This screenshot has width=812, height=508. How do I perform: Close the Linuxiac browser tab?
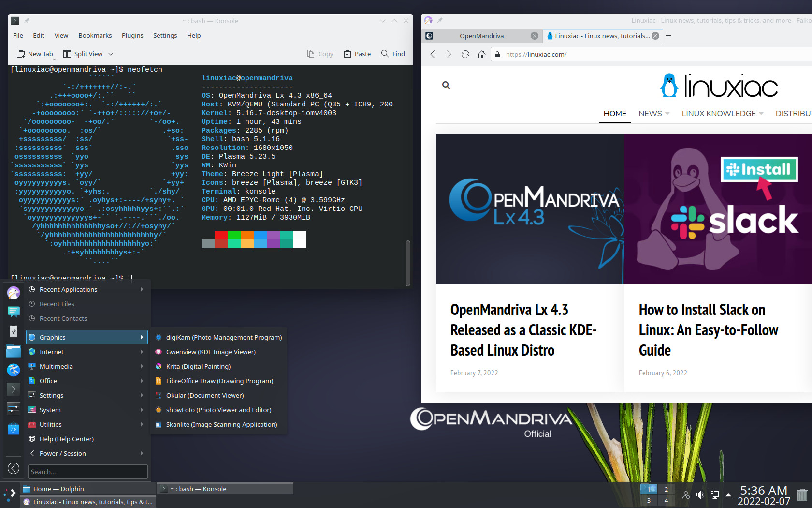point(655,36)
